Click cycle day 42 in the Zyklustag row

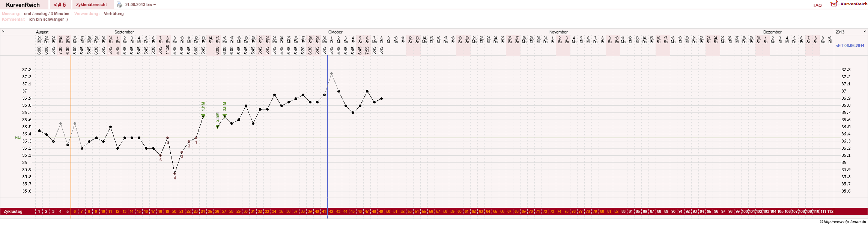tap(331, 212)
